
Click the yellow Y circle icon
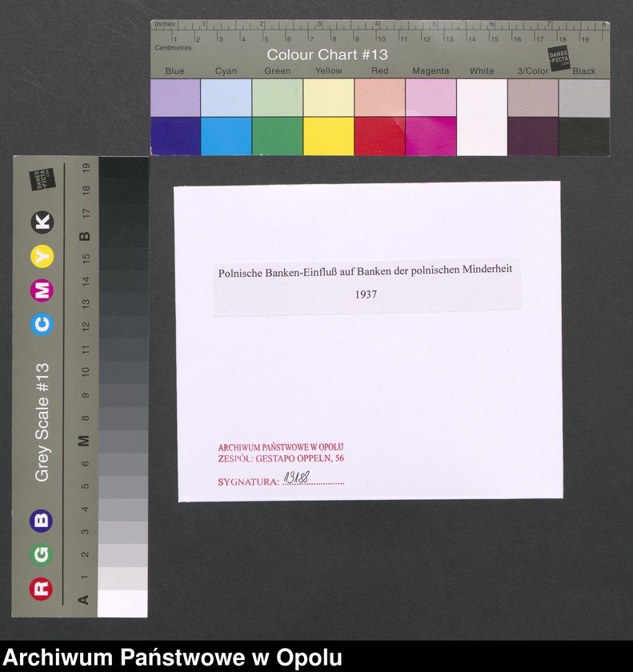[x=42, y=256]
